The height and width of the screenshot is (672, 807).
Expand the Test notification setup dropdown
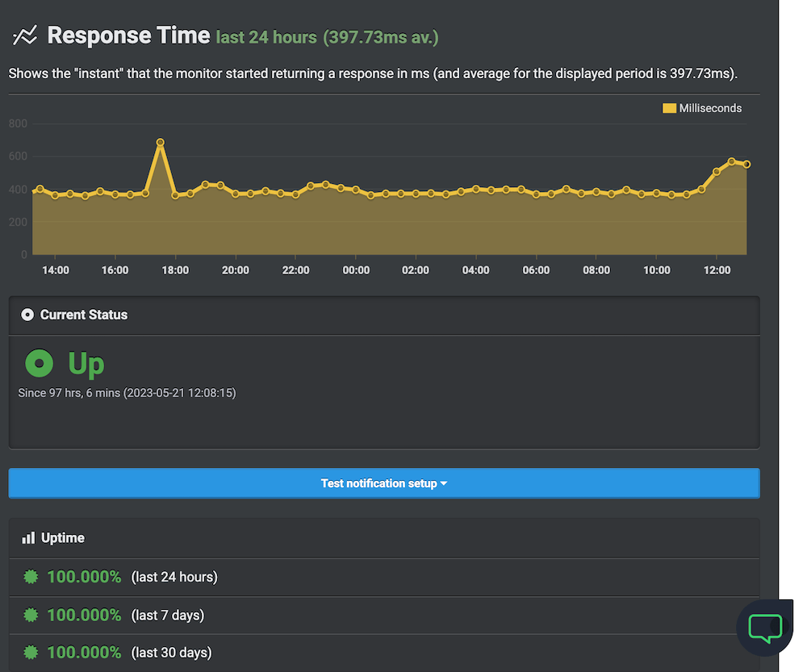(384, 483)
